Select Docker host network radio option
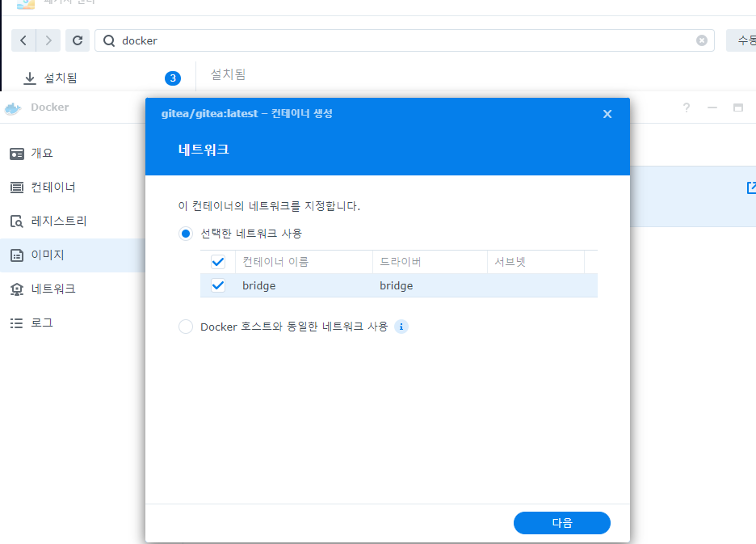756x544 pixels. point(186,327)
